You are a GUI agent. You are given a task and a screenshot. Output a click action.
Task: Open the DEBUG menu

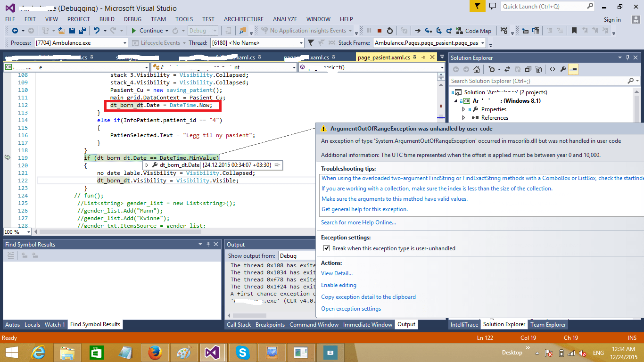(132, 19)
